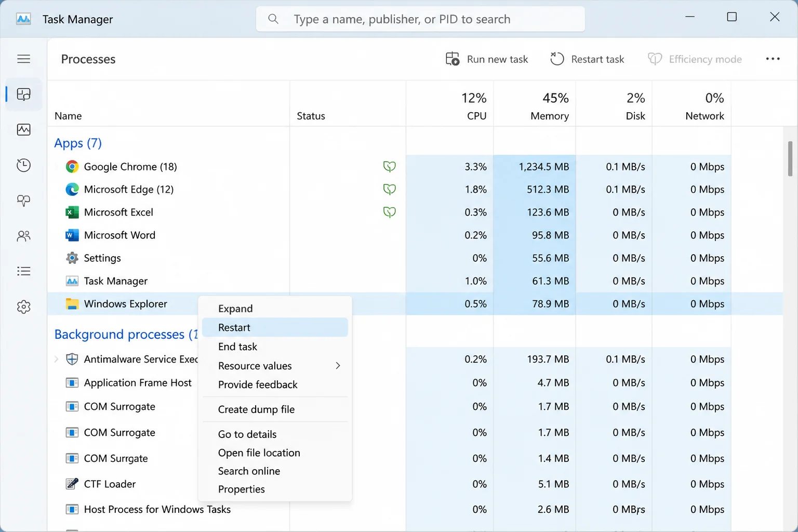Screen dimensions: 798x532
Task: Click the Google Chrome app icon
Action: (72, 167)
